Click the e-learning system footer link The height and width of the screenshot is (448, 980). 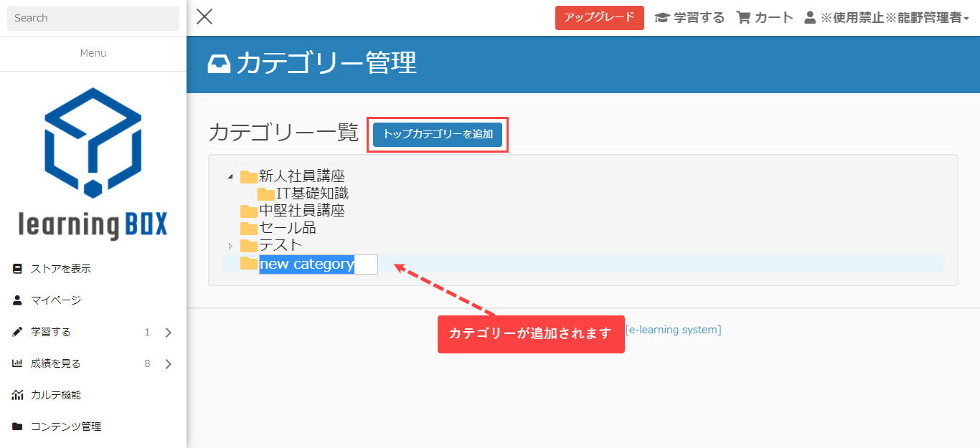[673, 330]
